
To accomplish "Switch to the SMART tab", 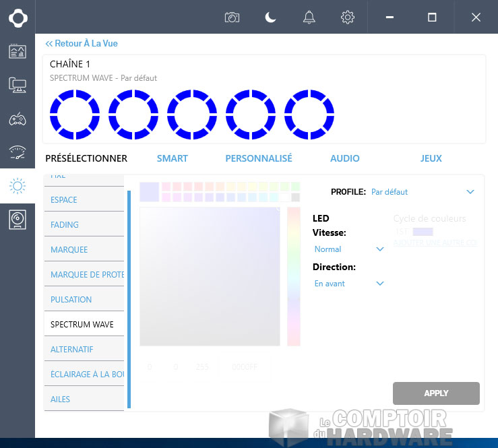I will 172,158.
